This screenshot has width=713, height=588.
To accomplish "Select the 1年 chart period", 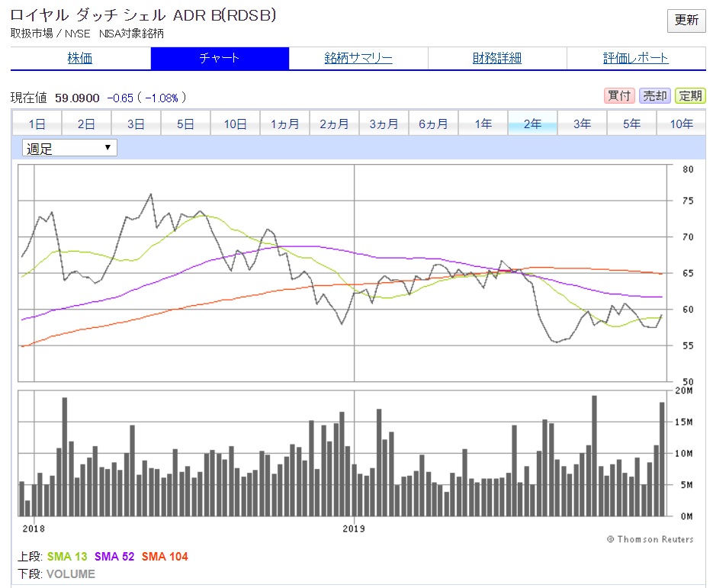I will [483, 124].
